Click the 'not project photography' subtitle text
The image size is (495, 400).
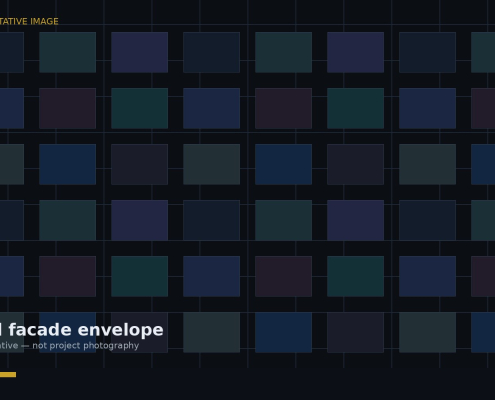[86, 346]
